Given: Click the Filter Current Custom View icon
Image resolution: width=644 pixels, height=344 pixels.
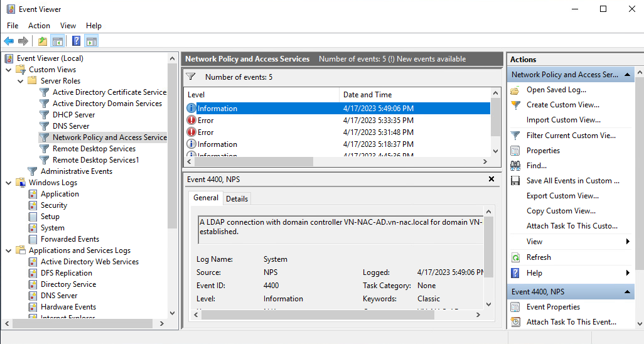Looking at the screenshot, I should pos(515,136).
